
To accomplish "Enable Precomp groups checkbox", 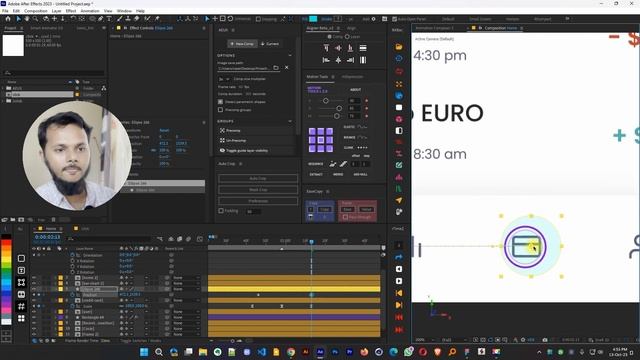I will [x=220, y=110].
